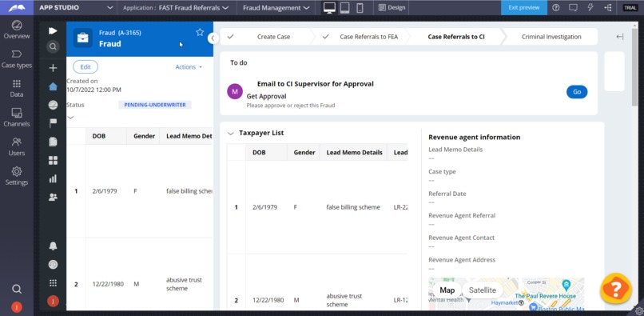Viewport: 644px width, 316px height.
Task: Open Settings in sidebar
Action: point(17,176)
